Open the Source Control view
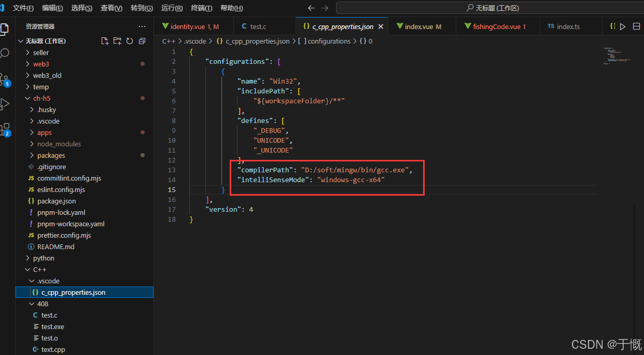 point(5,79)
